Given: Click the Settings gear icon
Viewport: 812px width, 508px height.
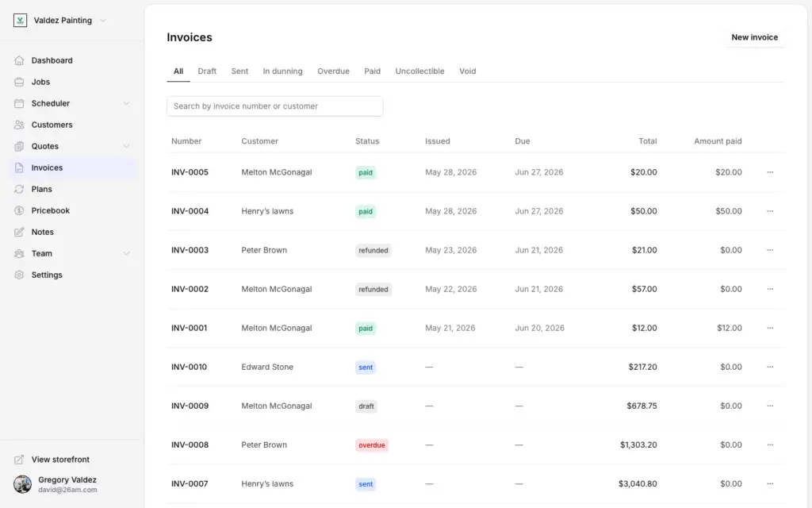Looking at the screenshot, I should coord(19,275).
